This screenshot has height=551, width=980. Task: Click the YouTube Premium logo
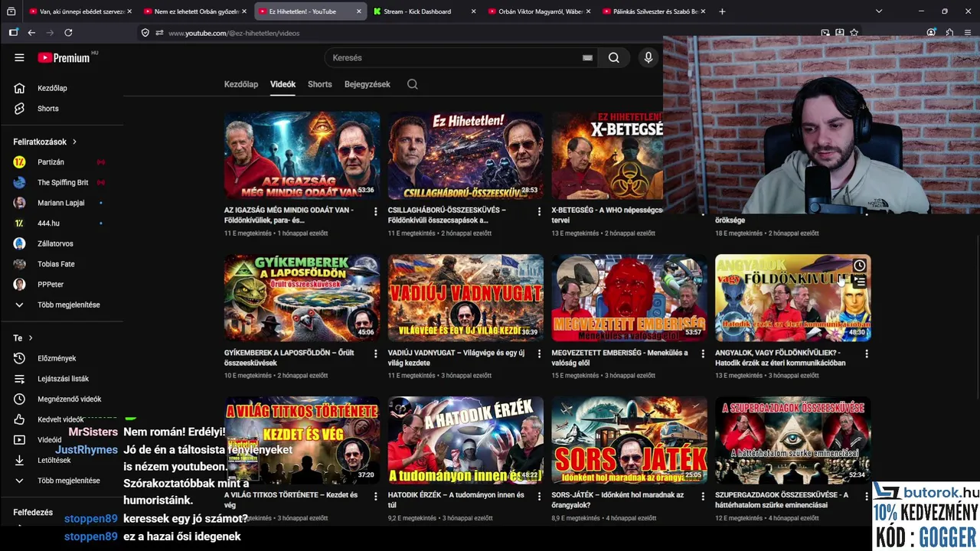tap(64, 57)
